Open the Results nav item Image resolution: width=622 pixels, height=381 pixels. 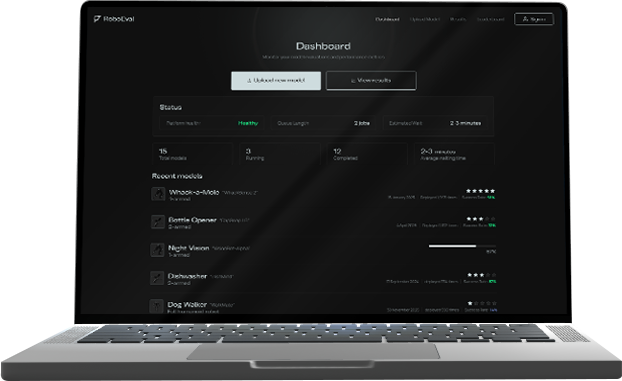point(458,19)
